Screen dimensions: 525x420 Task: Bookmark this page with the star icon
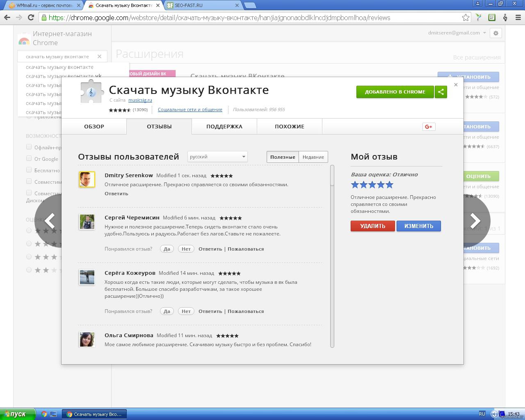tap(466, 17)
